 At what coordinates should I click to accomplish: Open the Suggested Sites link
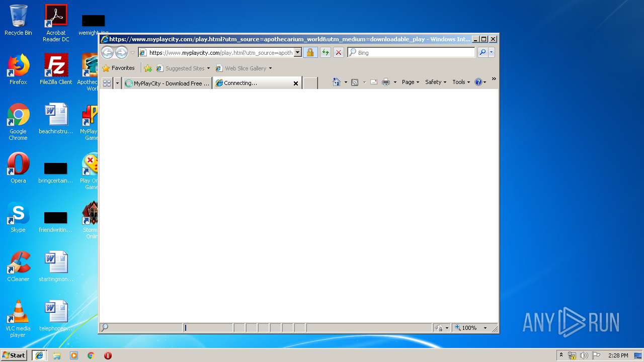(183, 68)
